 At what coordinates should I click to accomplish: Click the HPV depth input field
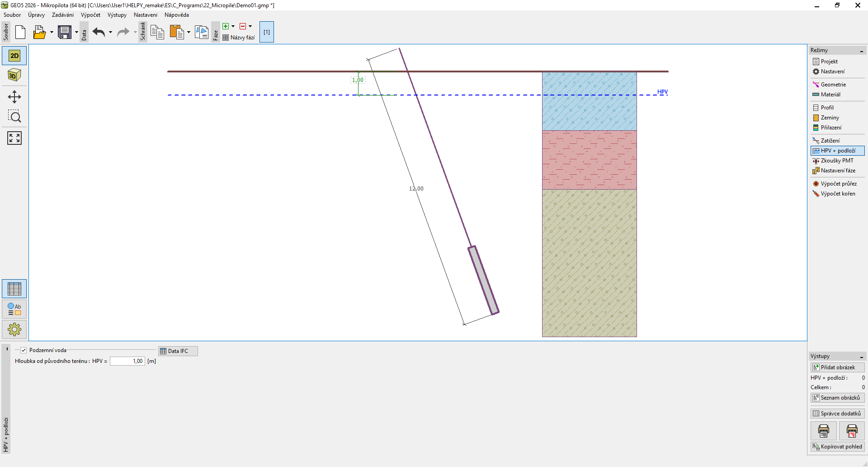[x=127, y=361]
